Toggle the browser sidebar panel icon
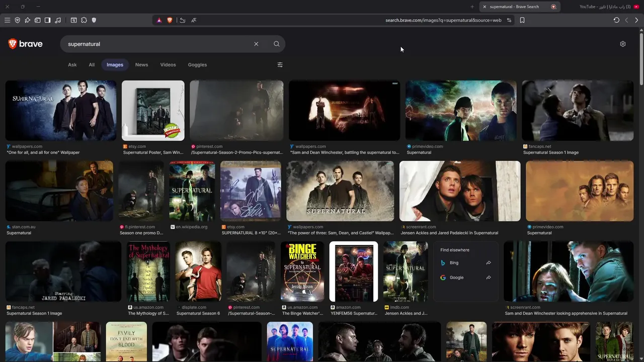The width and height of the screenshot is (644, 362). (47, 20)
